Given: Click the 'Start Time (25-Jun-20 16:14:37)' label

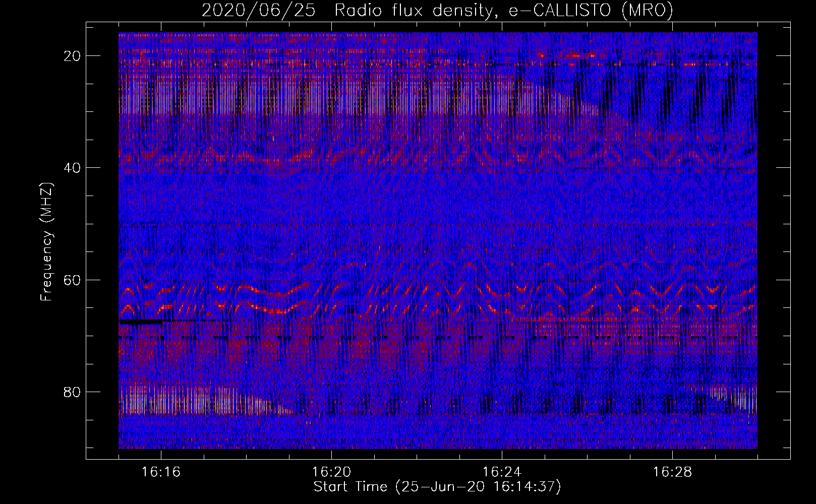Looking at the screenshot, I should click(x=437, y=487).
